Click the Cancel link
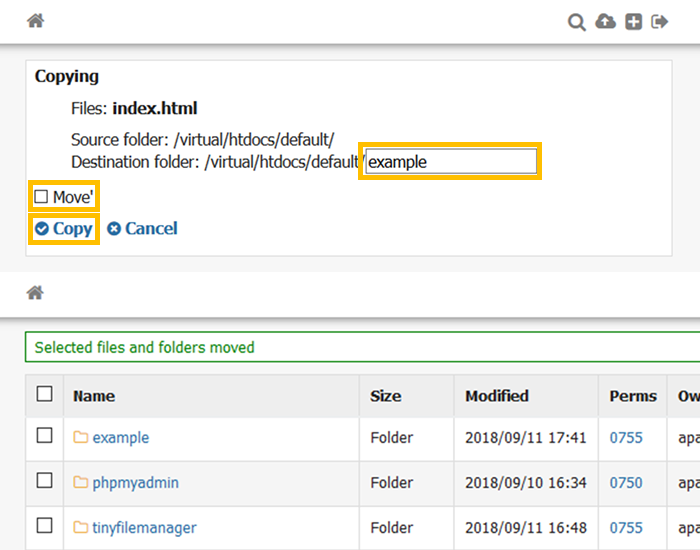 (x=142, y=228)
